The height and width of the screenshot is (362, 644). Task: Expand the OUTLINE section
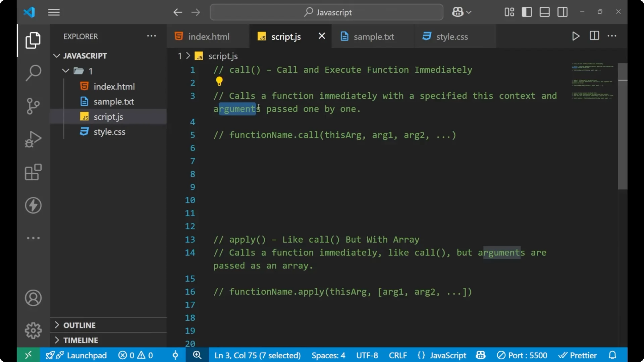pos(79,325)
